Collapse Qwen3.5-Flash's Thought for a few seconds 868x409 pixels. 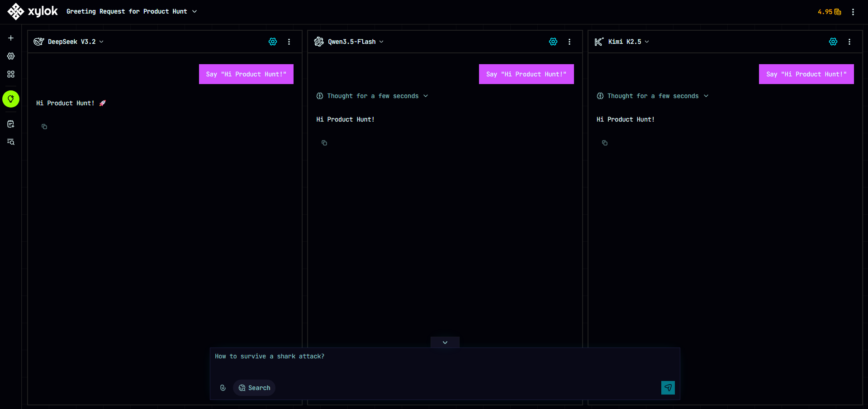(426, 96)
